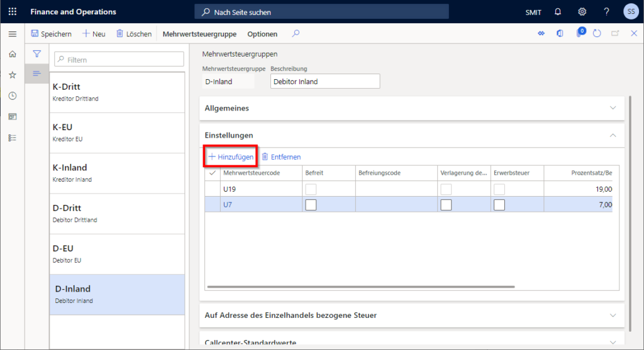Expand the Allgemeines section
Screen dimensions: 644x350
[x=412, y=108]
